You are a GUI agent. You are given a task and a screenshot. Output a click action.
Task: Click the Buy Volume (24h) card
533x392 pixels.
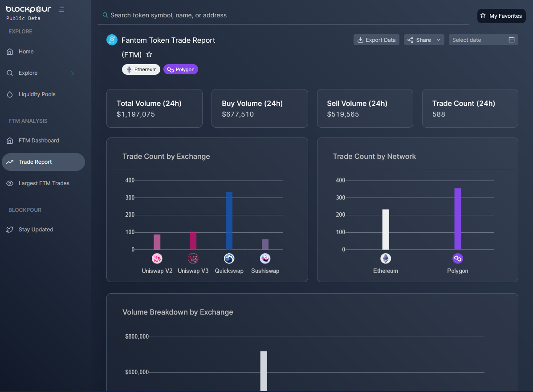point(260,109)
